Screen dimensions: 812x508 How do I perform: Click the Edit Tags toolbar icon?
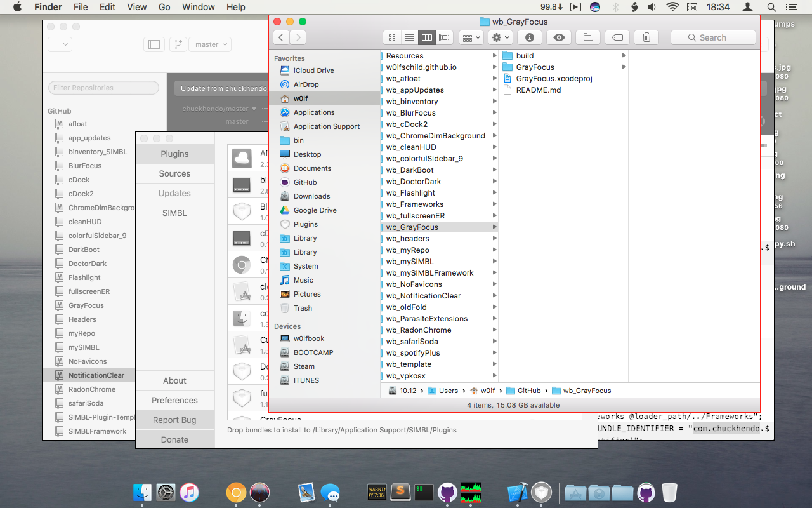617,37
